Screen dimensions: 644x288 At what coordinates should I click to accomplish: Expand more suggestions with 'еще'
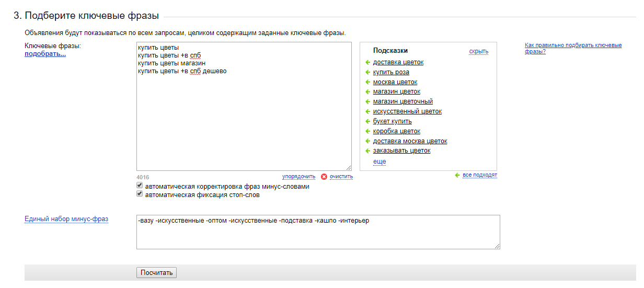379,162
